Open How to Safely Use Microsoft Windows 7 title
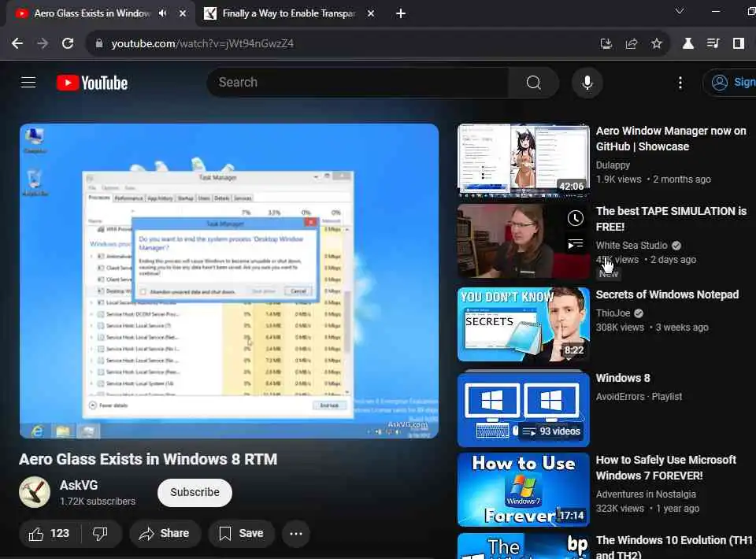This screenshot has height=559, width=756. click(x=666, y=468)
